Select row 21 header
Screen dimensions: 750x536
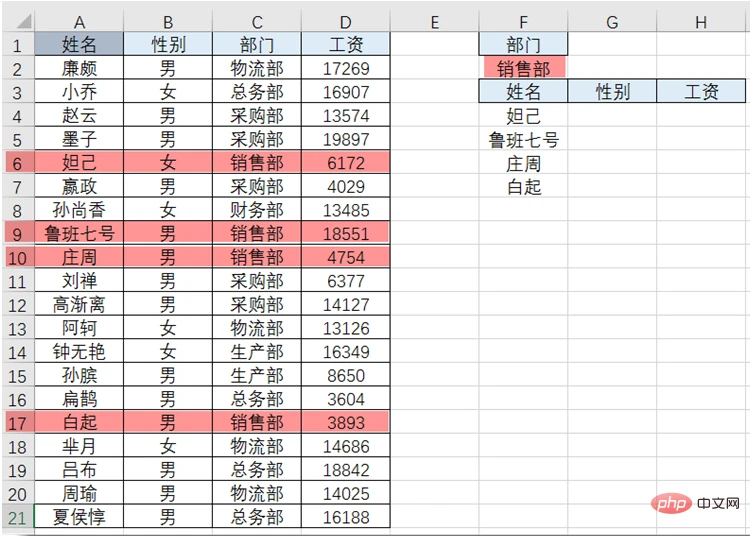pos(18,517)
